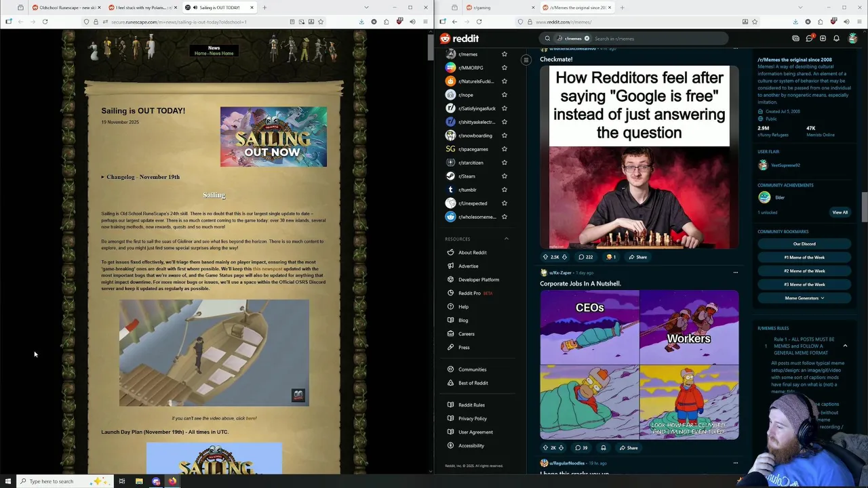This screenshot has width=868, height=488.
Task: Toggle favorite star for r/starcitizen
Action: (504, 163)
